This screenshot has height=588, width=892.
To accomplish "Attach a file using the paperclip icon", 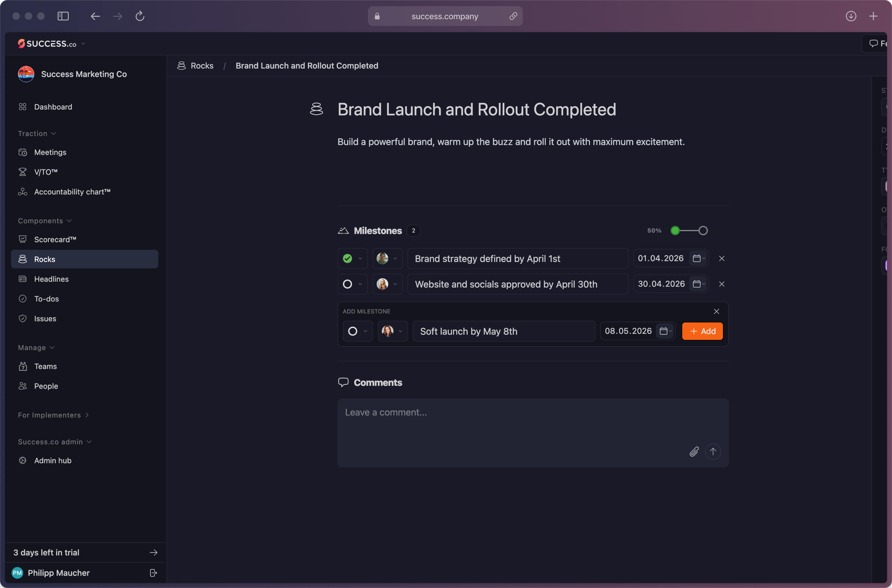I will [x=693, y=452].
